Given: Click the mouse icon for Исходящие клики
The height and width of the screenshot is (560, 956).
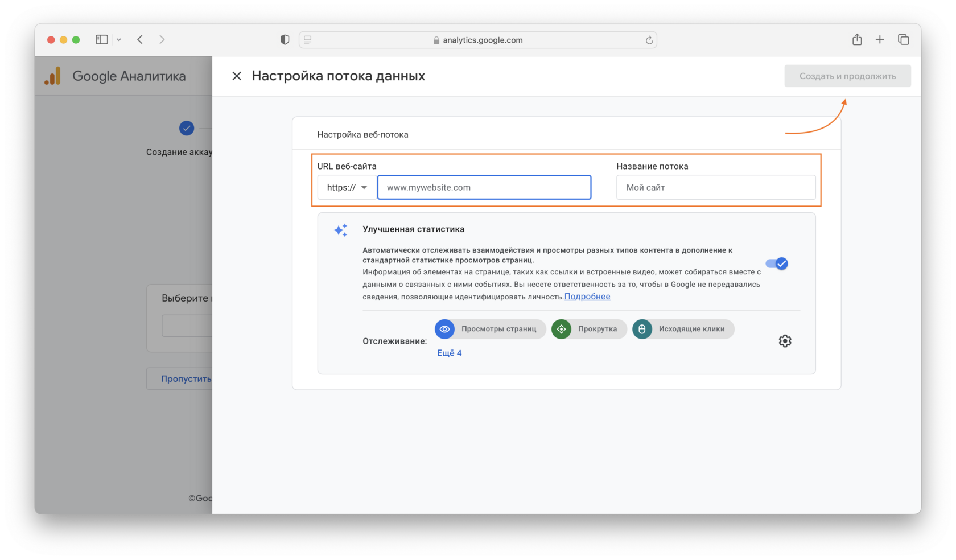Looking at the screenshot, I should [x=642, y=329].
